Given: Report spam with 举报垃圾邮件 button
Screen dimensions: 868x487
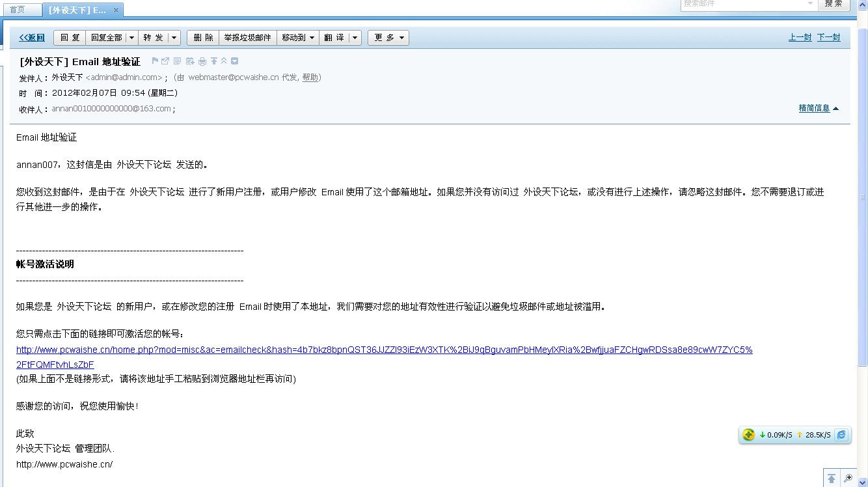Looking at the screenshot, I should coord(247,38).
